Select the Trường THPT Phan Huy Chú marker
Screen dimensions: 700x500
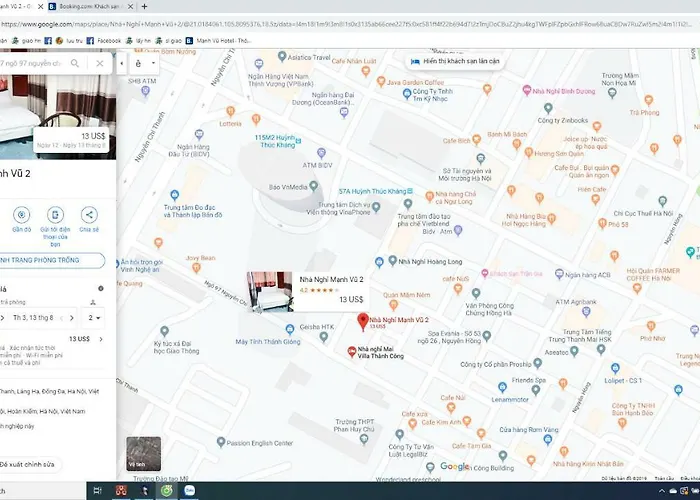[x=364, y=439]
